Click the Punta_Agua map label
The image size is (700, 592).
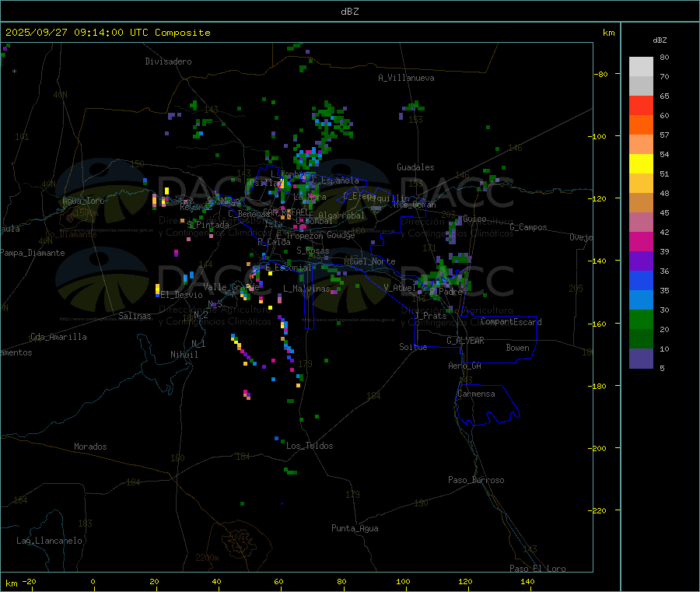pyautogui.click(x=355, y=528)
